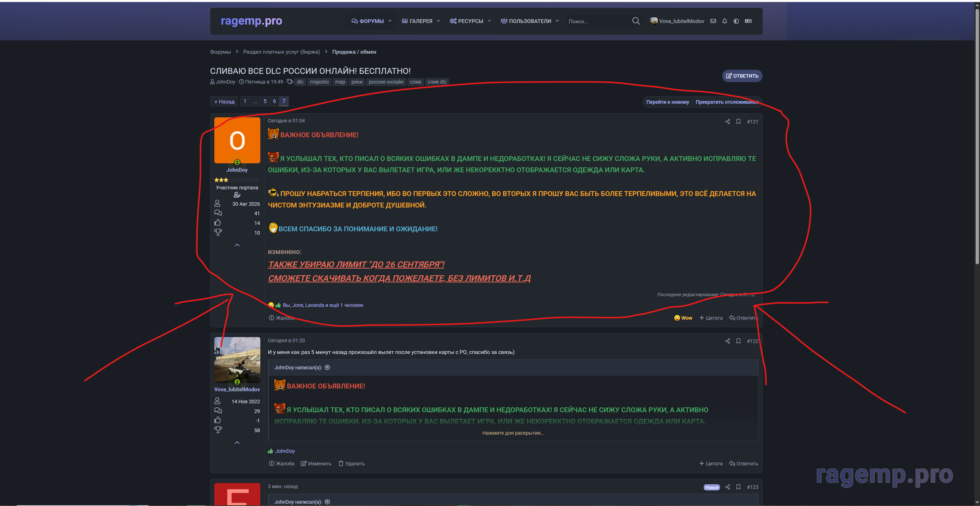This screenshot has width=980, height=506.
Task: Click Цитата on post #121
Action: tap(711, 318)
